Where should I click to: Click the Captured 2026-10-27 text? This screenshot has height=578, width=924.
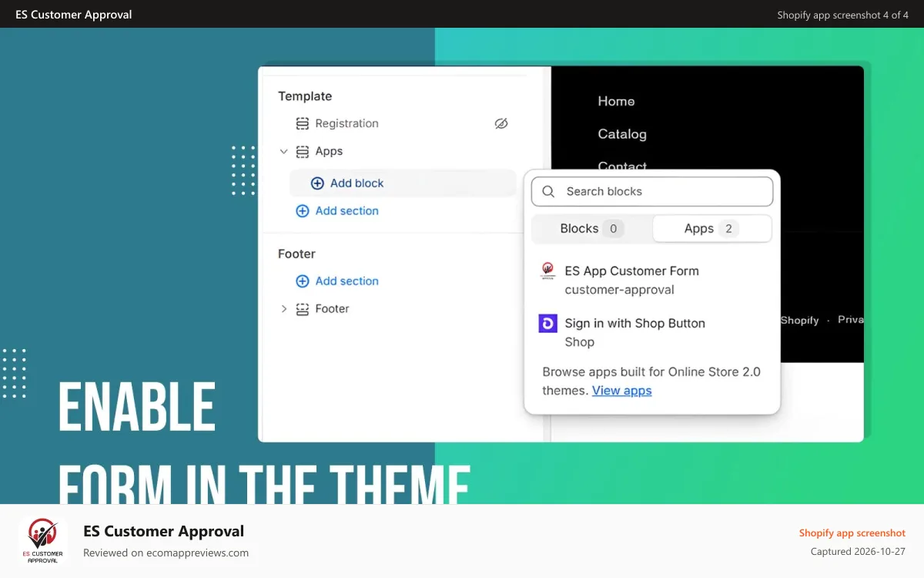[858, 552]
